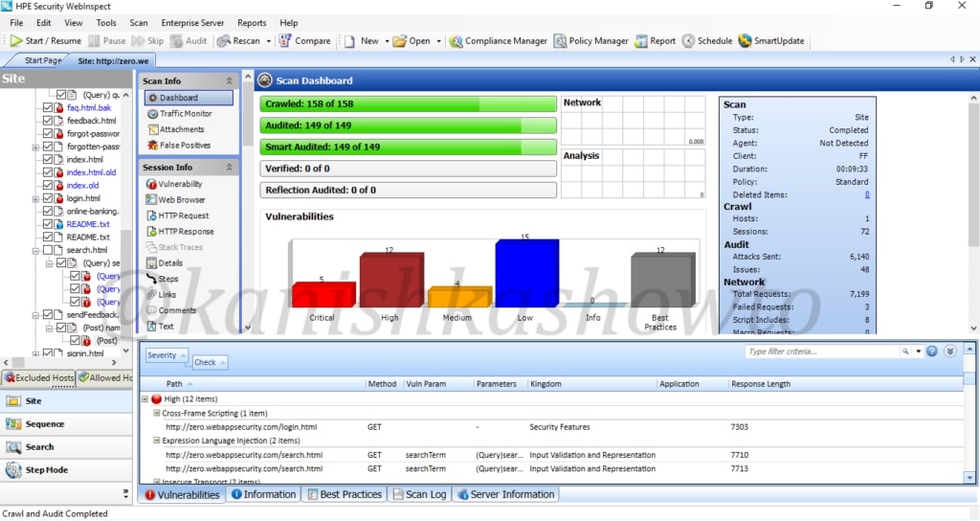Click the Start / Resume scan icon

point(15,40)
